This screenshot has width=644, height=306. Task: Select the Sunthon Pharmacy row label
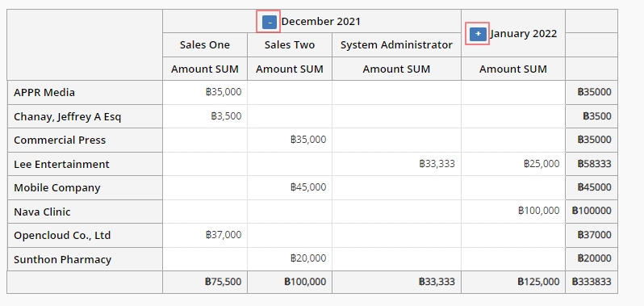(x=85, y=260)
